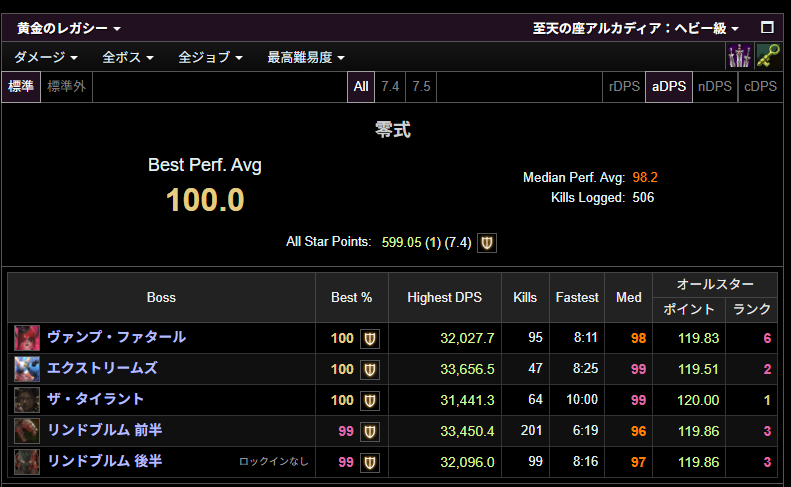Switch to patch 7.5 tab
Screen dimensions: 791x487
[421, 87]
